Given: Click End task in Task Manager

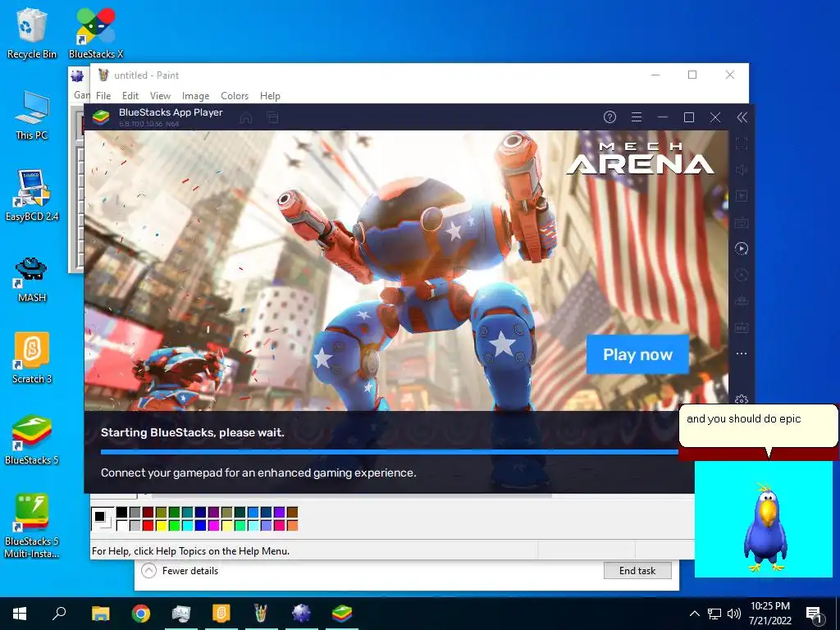Looking at the screenshot, I should (637, 571).
